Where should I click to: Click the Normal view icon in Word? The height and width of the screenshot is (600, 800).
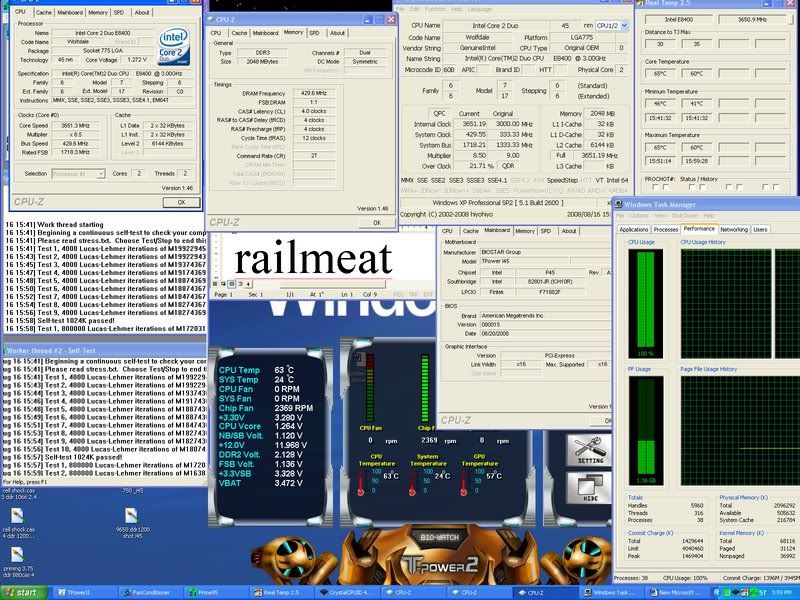pyautogui.click(x=215, y=284)
